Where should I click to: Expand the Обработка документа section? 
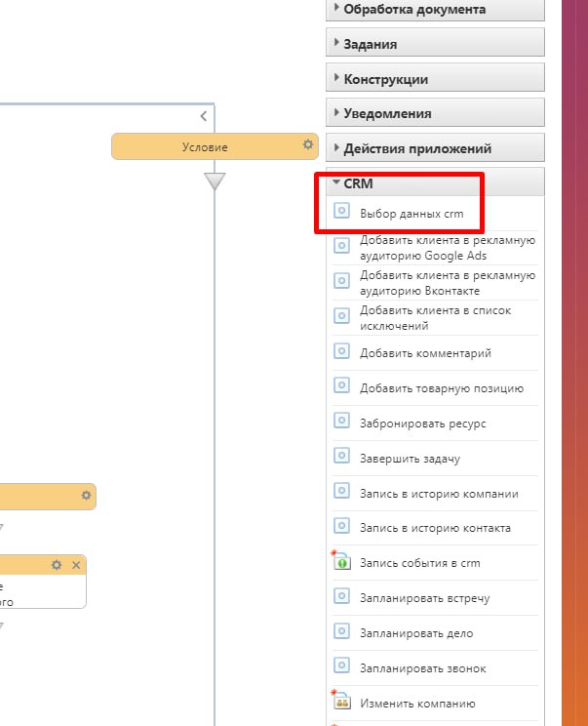pyautogui.click(x=435, y=9)
